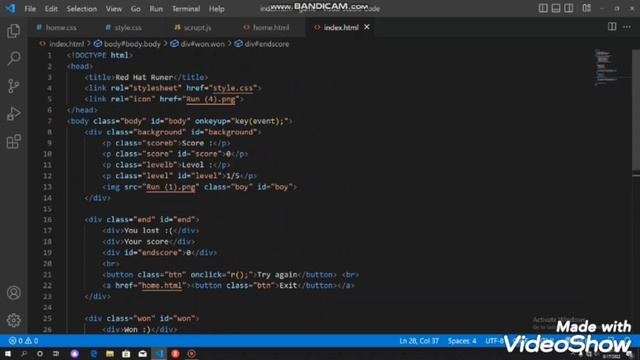Open the Mail app from the taskbar
640x360 pixels.
pyautogui.click(x=142, y=354)
